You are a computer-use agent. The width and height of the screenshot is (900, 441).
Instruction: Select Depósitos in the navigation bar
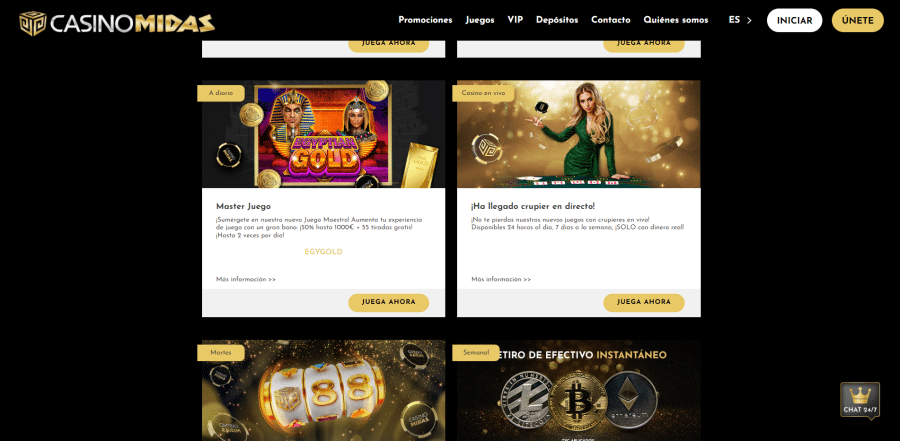[x=557, y=20]
